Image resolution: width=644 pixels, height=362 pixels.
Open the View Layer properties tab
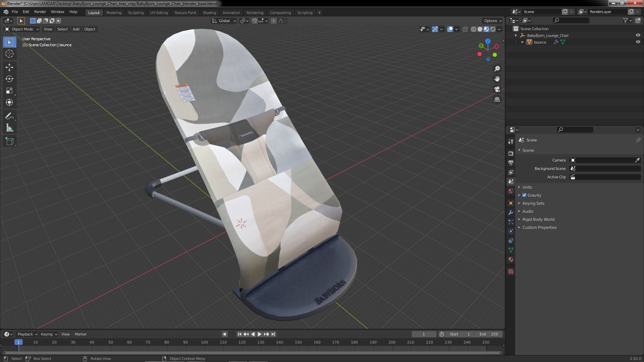511,172
